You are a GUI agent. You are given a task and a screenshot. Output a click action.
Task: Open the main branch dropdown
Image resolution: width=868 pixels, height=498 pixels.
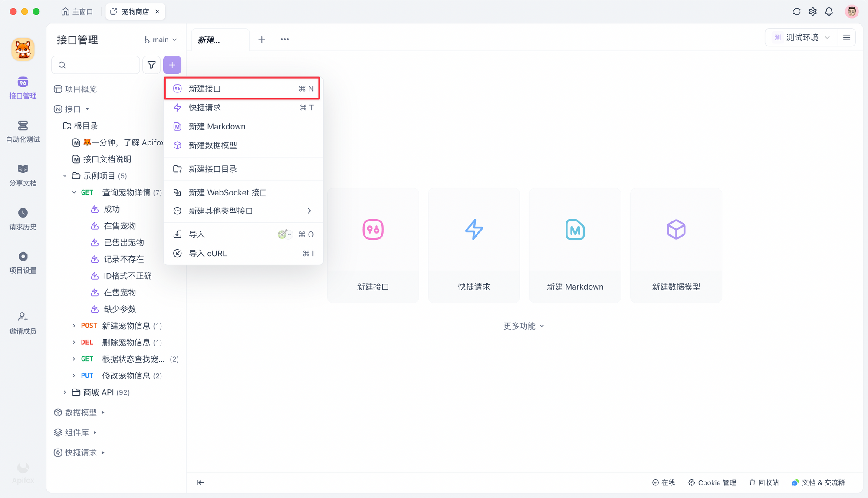coord(160,40)
